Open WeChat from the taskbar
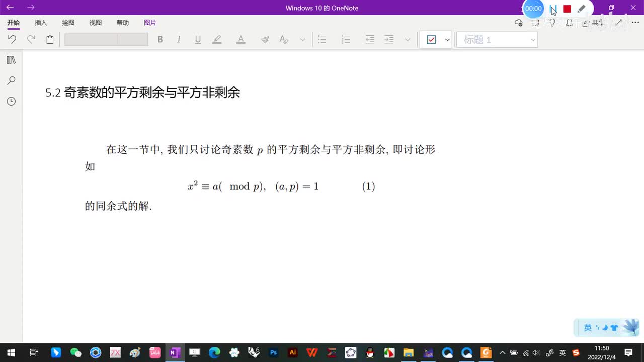The height and width of the screenshot is (362, 644). (75, 352)
